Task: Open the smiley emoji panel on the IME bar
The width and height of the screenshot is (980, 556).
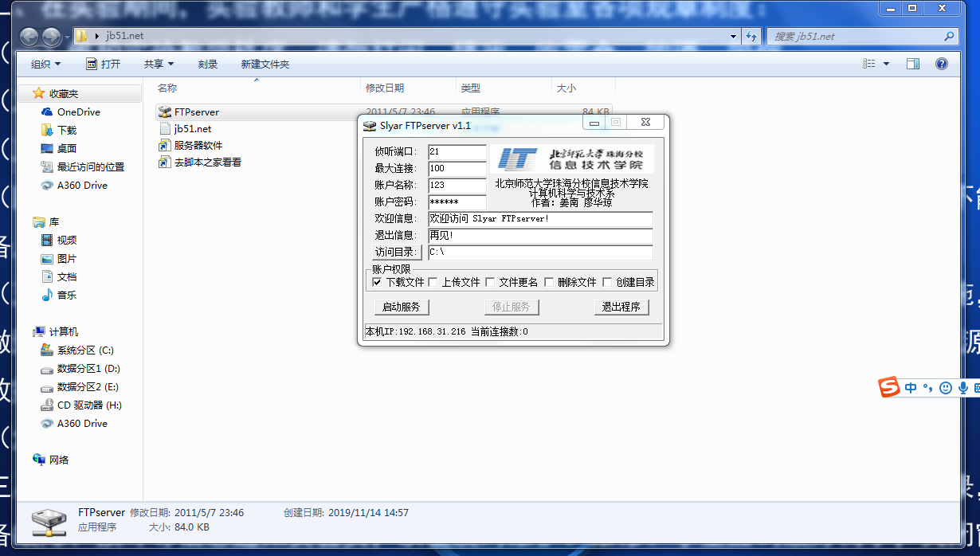Action: click(946, 388)
